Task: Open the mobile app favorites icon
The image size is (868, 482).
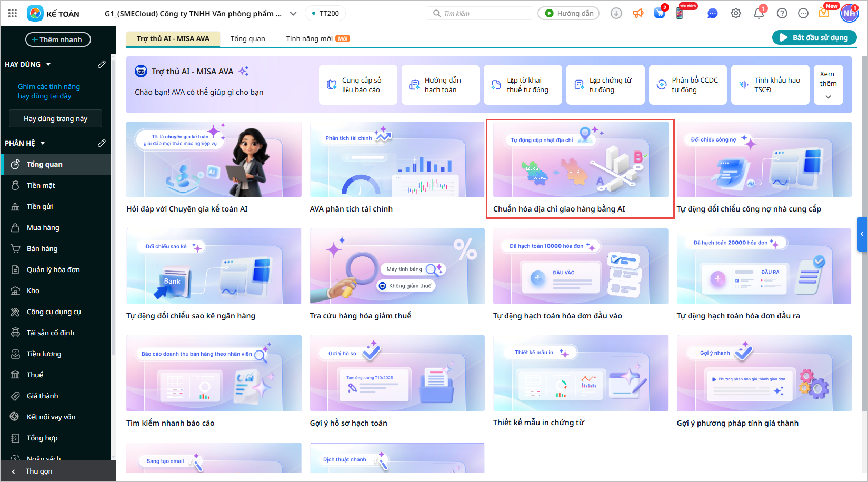Action: [680, 13]
